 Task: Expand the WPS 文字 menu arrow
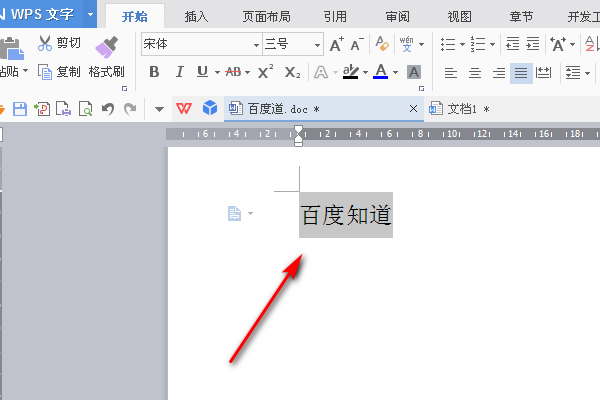[90, 14]
